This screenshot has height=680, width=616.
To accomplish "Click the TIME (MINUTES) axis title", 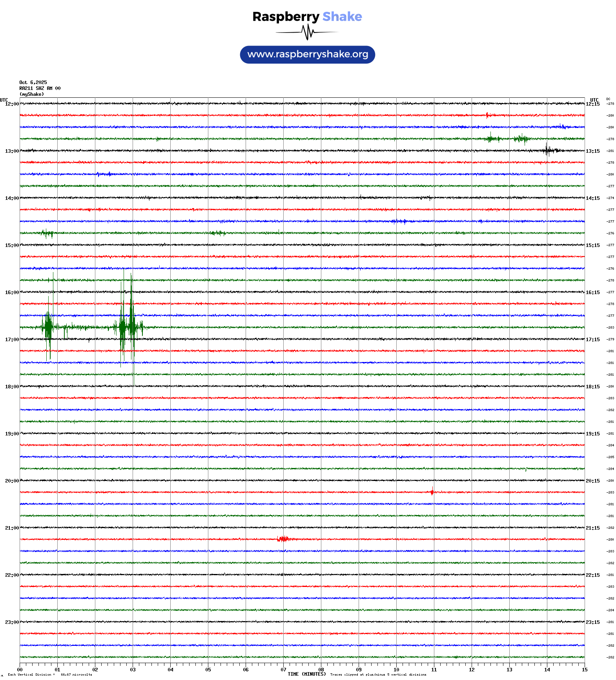I will pyautogui.click(x=306, y=674).
